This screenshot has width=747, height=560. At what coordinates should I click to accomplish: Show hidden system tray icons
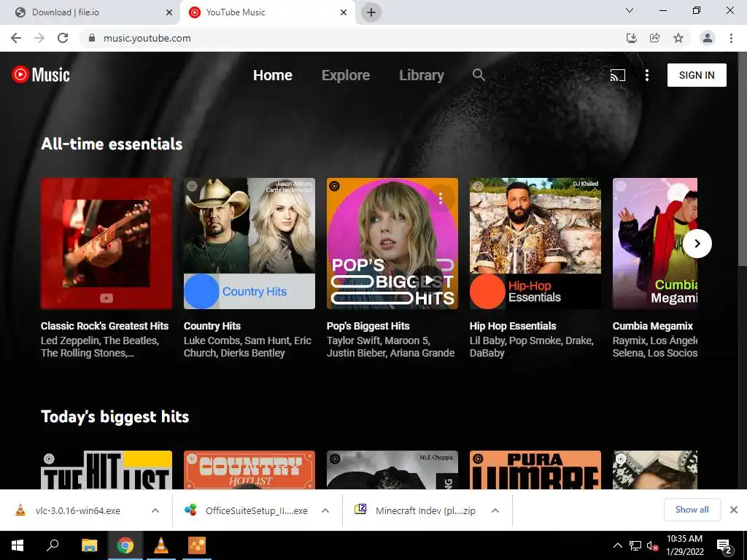[x=617, y=545]
